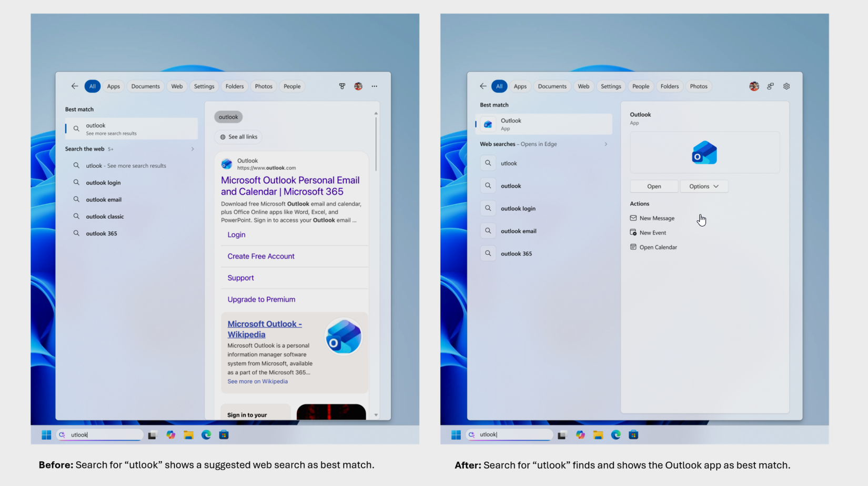
Task: Click Upgrade to Premium link
Action: (x=261, y=300)
